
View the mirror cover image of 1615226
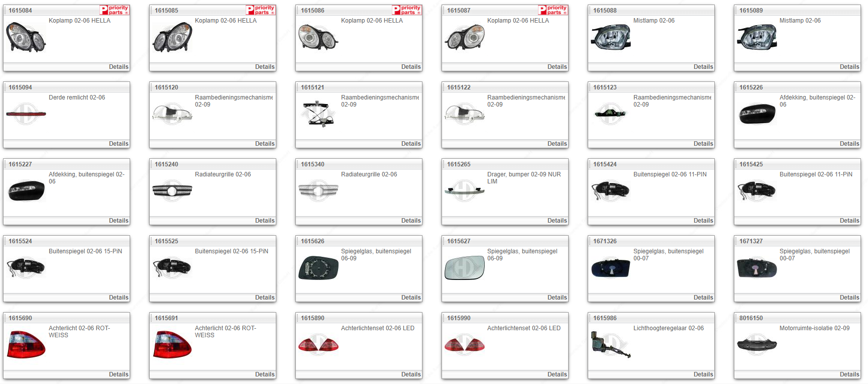point(757,114)
